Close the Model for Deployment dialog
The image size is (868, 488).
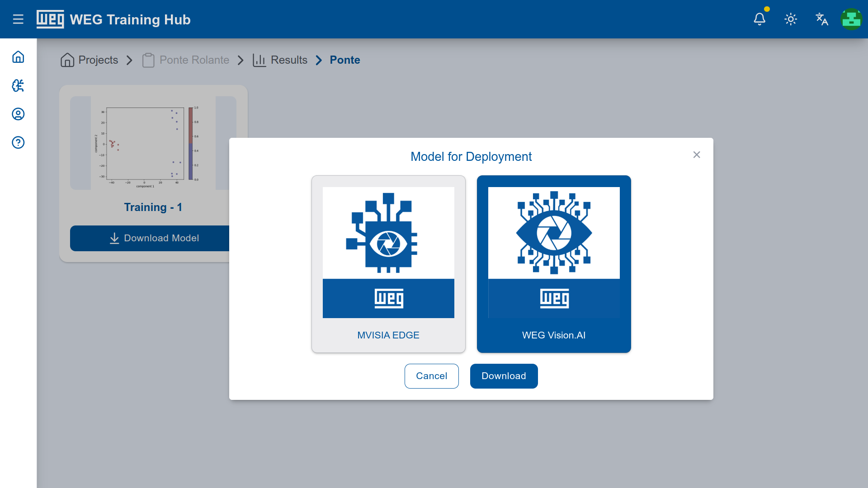[x=697, y=155]
